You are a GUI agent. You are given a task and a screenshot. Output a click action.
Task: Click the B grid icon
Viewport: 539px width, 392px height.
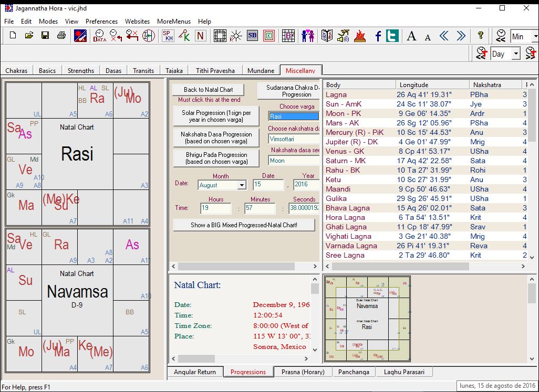288,35
